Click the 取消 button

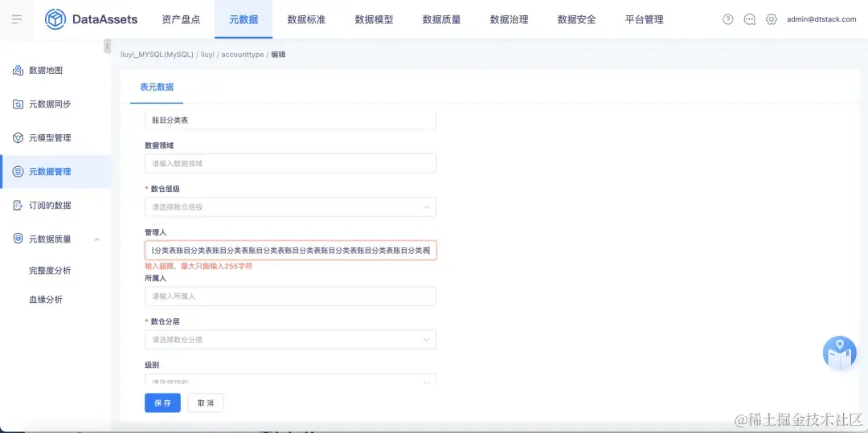206,403
